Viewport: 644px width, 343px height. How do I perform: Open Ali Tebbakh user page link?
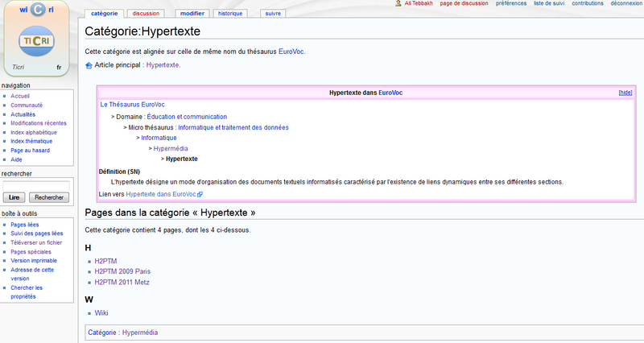[x=419, y=3]
